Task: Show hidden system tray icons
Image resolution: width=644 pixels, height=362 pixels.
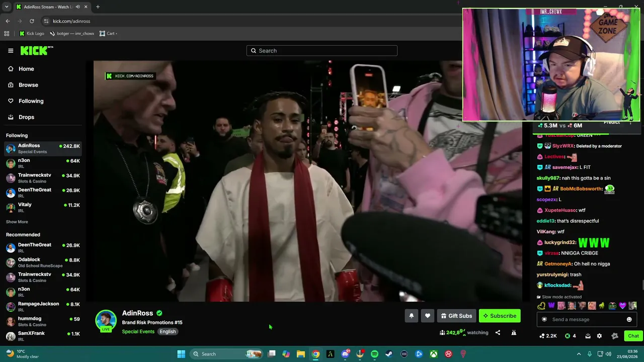Action: point(579,354)
